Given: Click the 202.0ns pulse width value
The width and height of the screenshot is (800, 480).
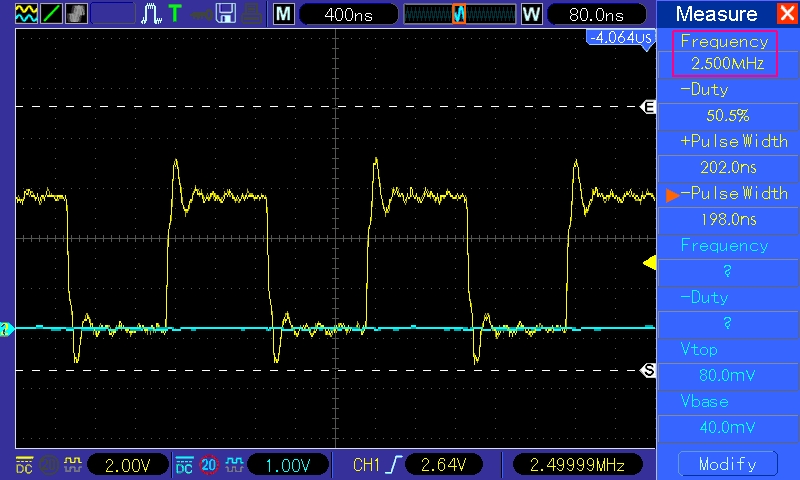Looking at the screenshot, I should coord(728,168).
